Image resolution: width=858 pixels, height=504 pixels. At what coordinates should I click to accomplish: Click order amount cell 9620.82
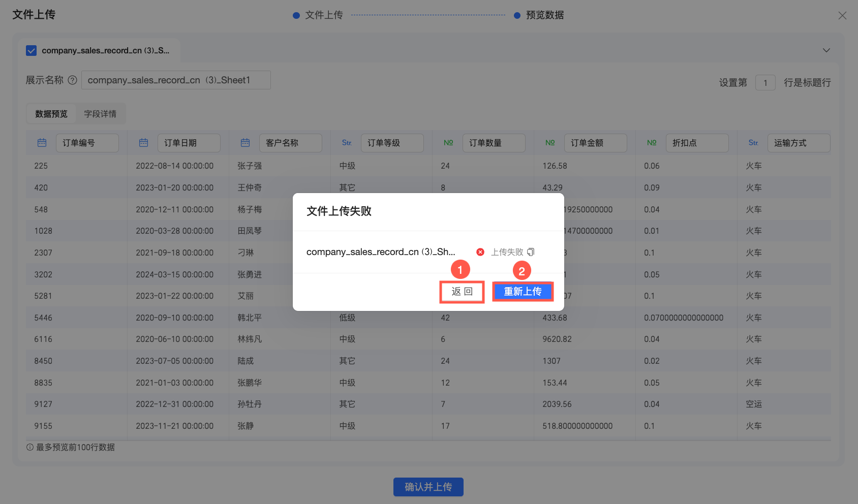(x=557, y=339)
